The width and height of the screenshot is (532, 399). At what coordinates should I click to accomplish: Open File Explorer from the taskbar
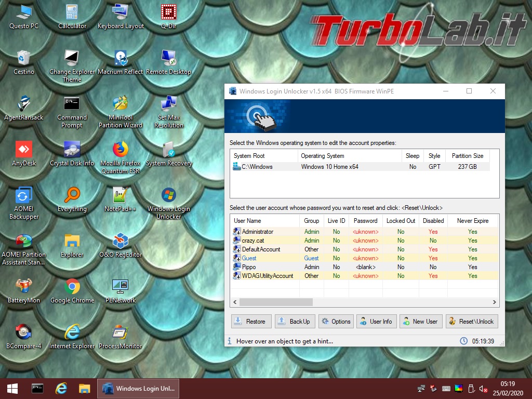(x=85, y=389)
